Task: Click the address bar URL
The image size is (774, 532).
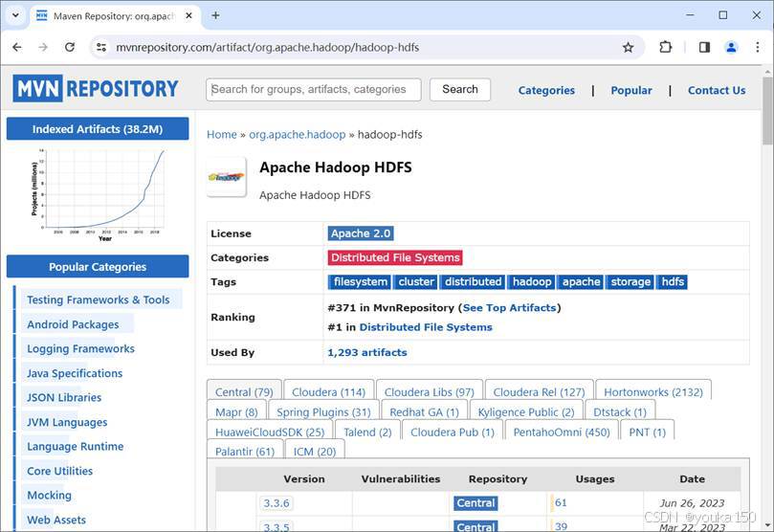Action: click(268, 48)
